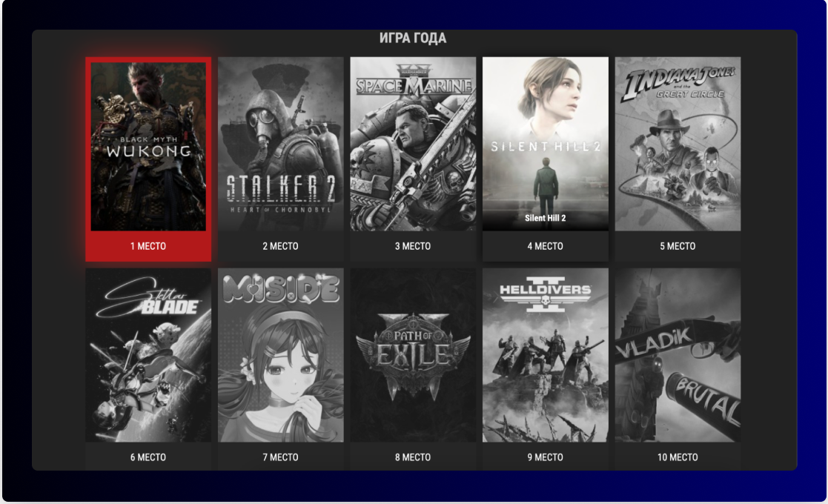Select the Vladik Brutal poster
This screenshot has height=504, width=828.
click(x=677, y=356)
